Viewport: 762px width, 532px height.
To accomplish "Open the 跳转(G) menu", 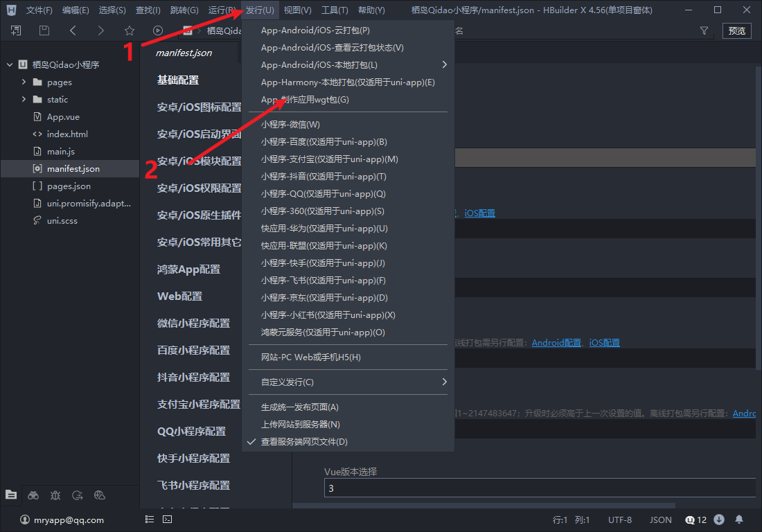I will pyautogui.click(x=184, y=10).
